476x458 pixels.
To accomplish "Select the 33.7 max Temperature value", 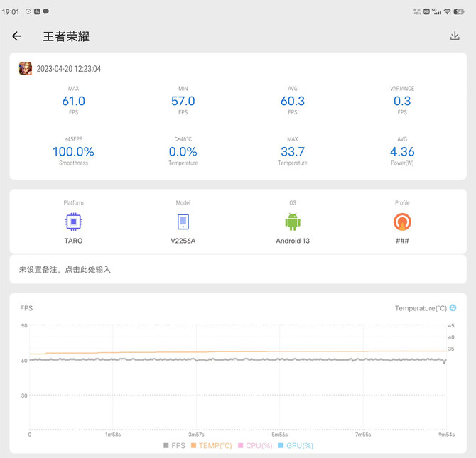I will click(293, 152).
